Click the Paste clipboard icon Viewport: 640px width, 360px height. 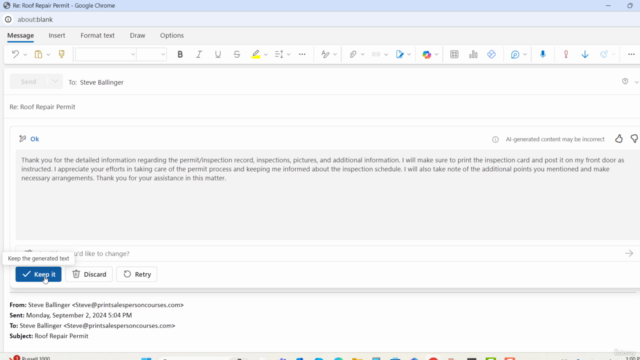[38, 54]
